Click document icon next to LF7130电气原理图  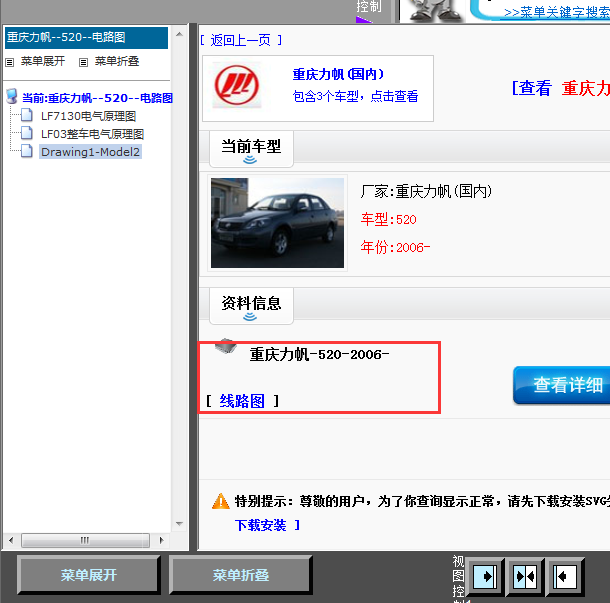point(26,116)
